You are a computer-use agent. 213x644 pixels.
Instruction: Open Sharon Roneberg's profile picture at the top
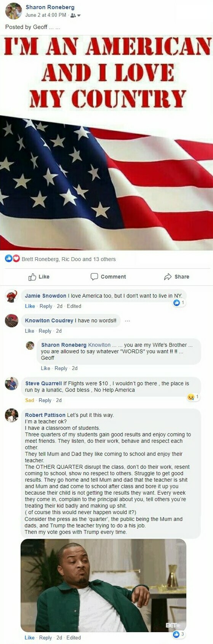click(13, 11)
